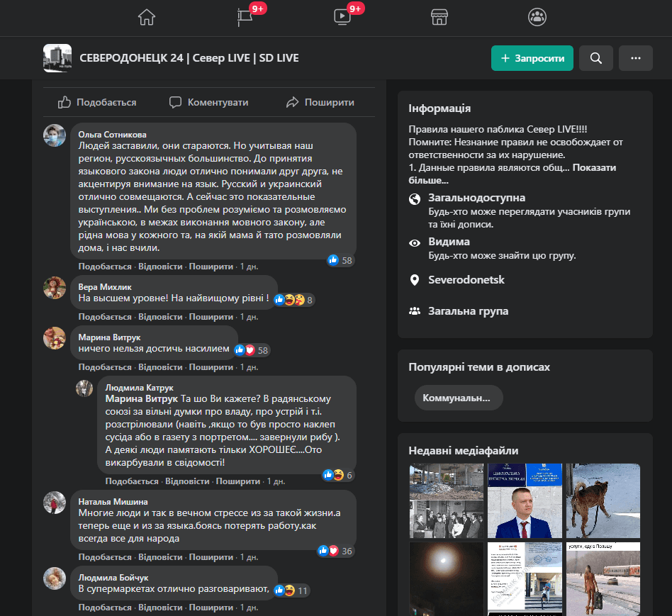Click Запросити invite button

click(x=532, y=58)
